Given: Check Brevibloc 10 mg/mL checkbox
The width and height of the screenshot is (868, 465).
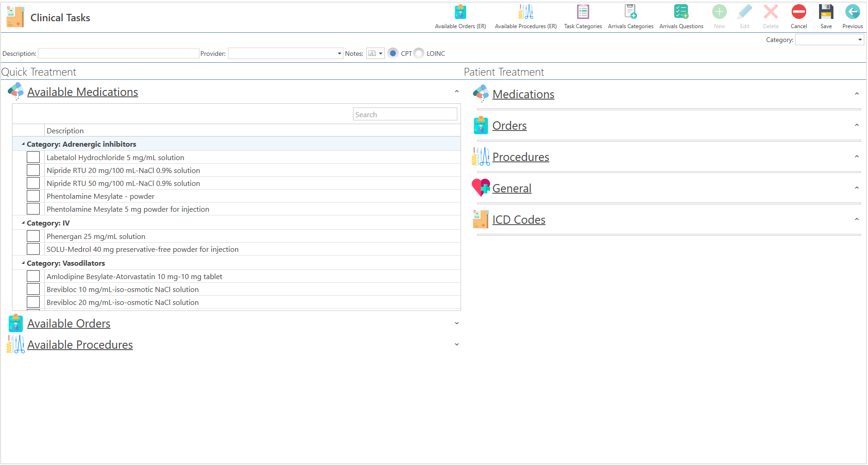Looking at the screenshot, I should (33, 289).
